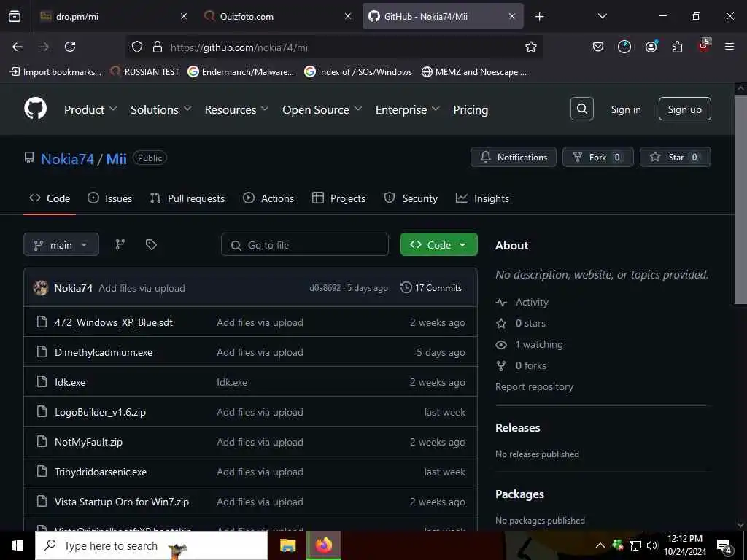This screenshot has height=560, width=747.
Task: Star the repository with Star button
Action: [x=675, y=157]
